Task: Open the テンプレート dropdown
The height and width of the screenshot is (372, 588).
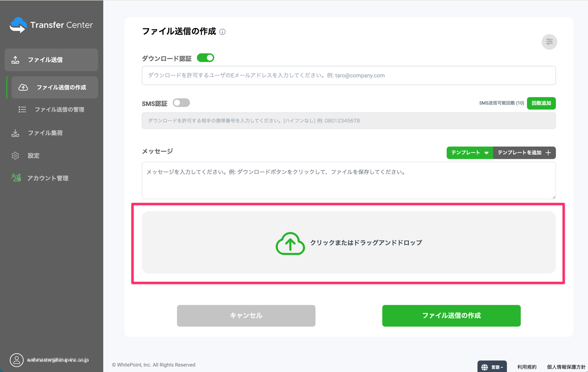Action: coord(470,153)
